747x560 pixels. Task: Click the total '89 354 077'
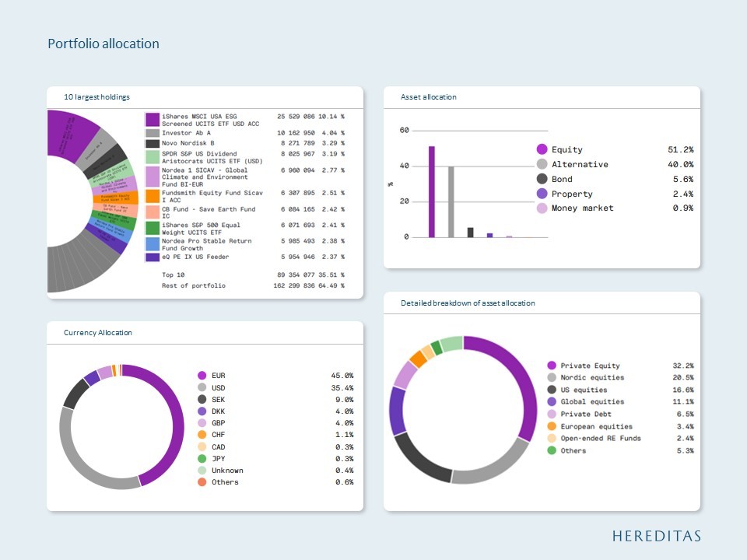(x=296, y=275)
